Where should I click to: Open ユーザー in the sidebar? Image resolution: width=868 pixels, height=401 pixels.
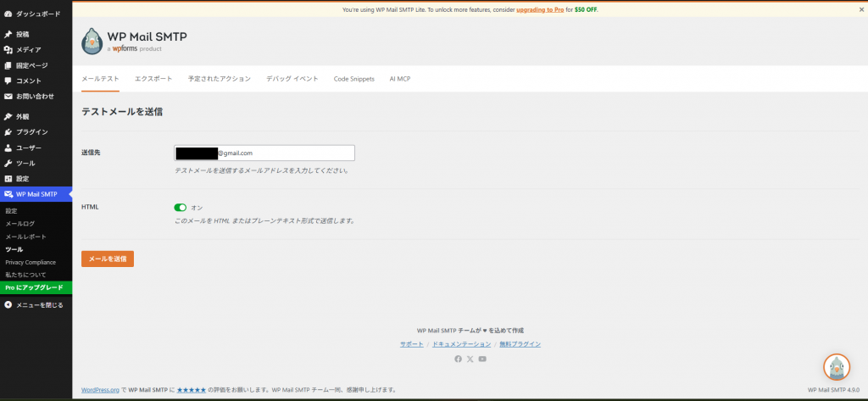click(x=28, y=148)
